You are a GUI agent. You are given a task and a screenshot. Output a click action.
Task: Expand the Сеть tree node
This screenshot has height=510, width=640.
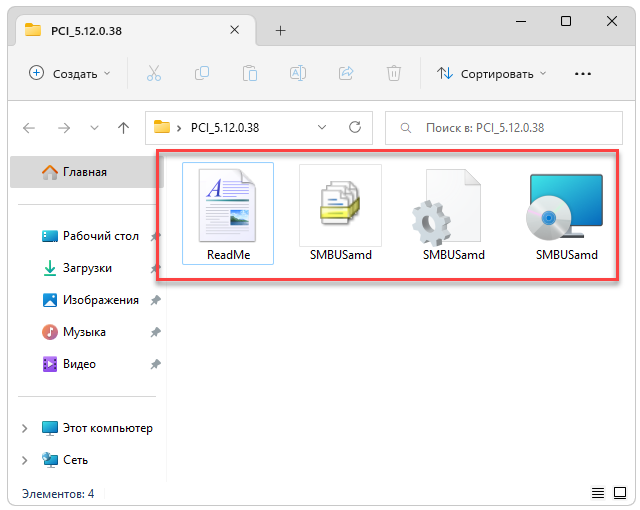(24, 460)
